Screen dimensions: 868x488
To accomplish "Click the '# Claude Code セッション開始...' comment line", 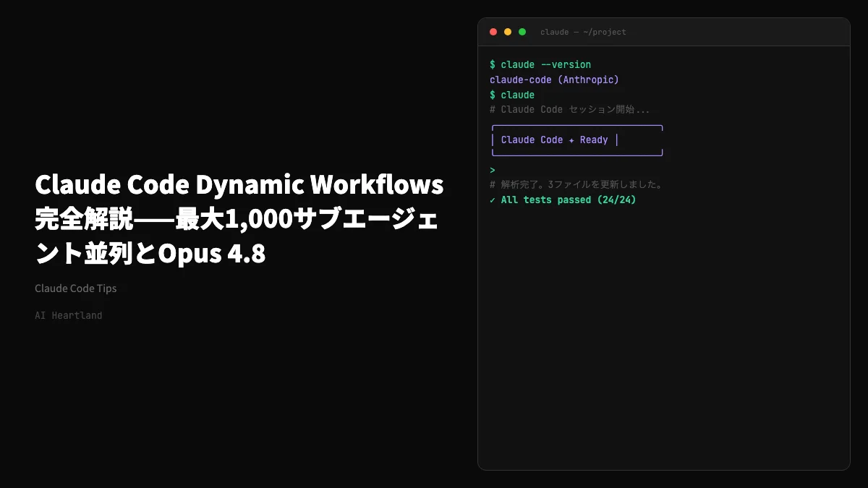I will point(569,110).
